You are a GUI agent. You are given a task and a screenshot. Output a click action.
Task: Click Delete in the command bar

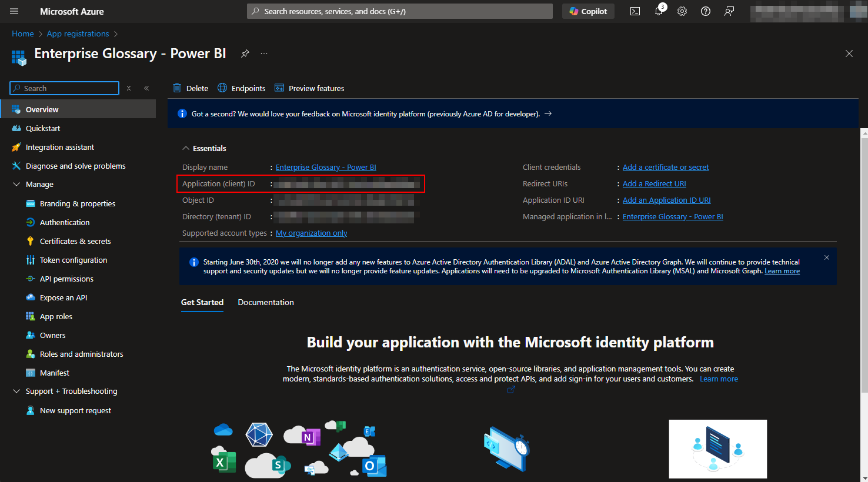click(x=191, y=88)
